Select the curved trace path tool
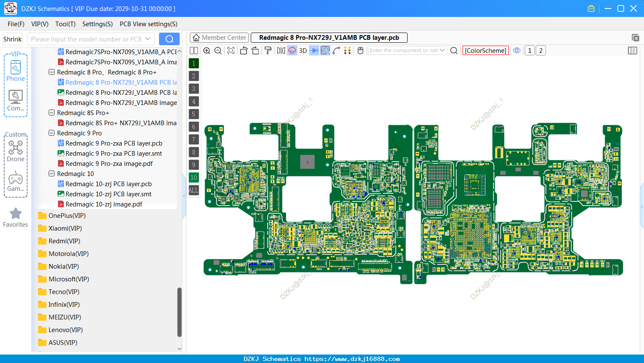This screenshot has height=363, width=644. (x=336, y=50)
